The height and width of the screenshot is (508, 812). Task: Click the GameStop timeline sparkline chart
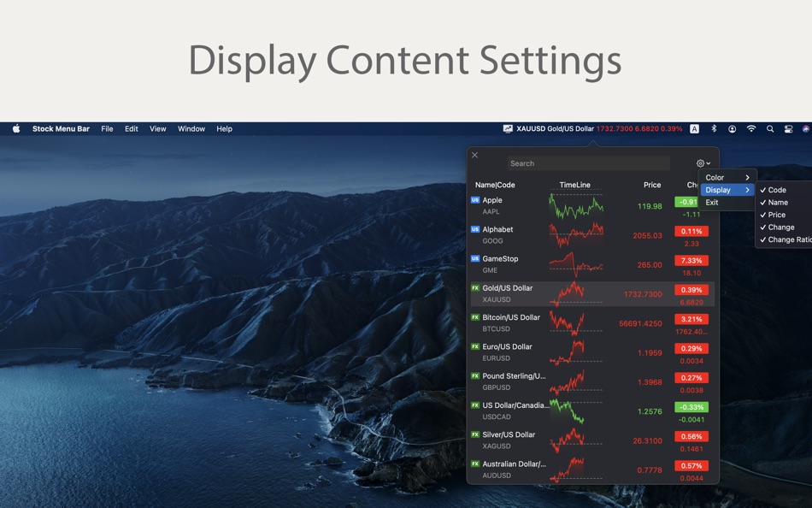(576, 264)
